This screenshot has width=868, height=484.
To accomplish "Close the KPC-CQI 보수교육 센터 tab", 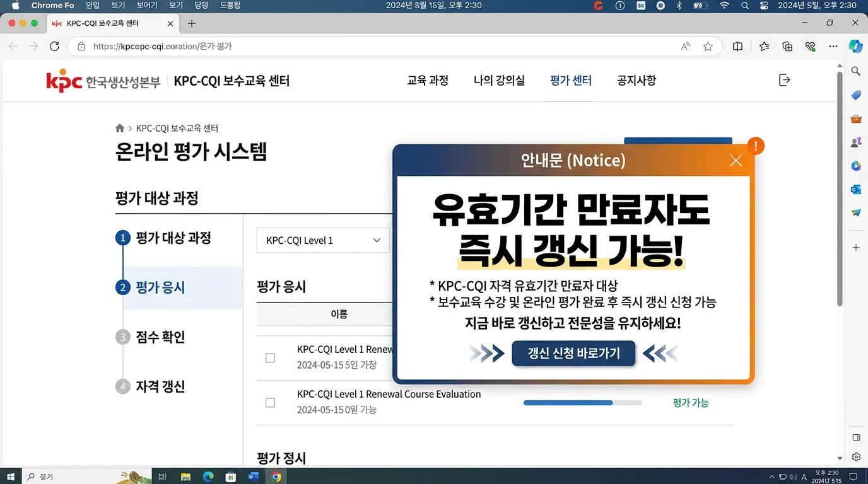I will pyautogui.click(x=170, y=23).
